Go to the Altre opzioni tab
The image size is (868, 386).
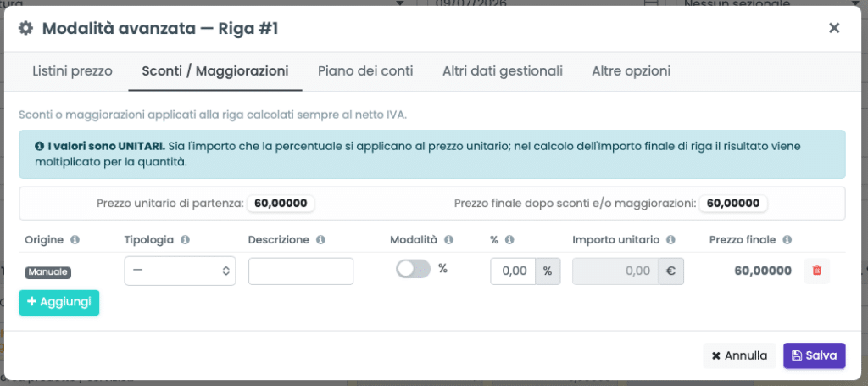click(x=631, y=71)
